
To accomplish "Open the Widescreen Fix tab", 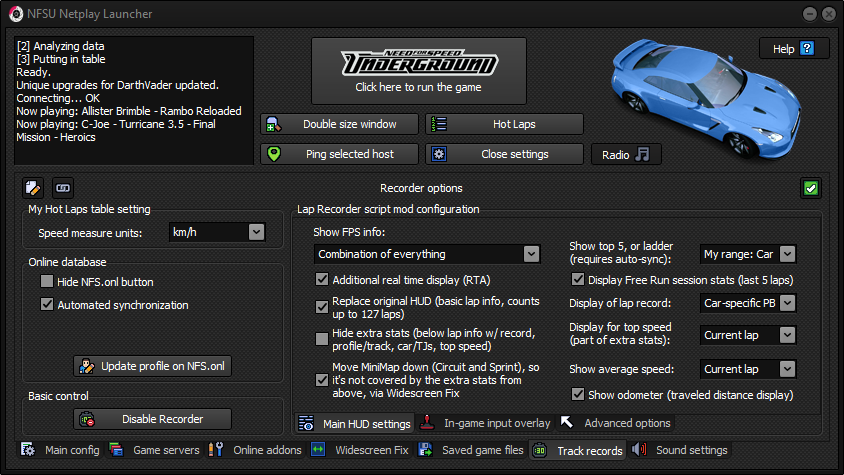I will (x=360, y=450).
